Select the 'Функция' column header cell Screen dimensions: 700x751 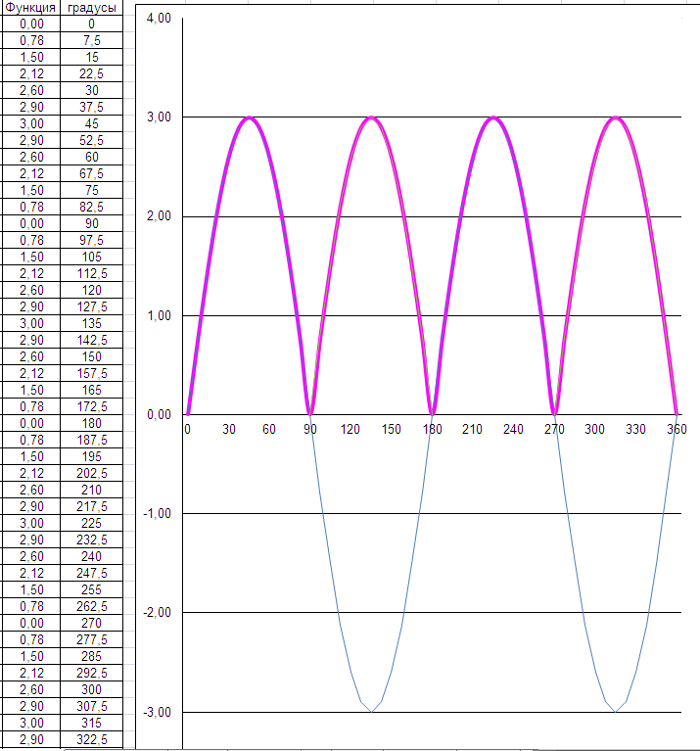[x=30, y=8]
